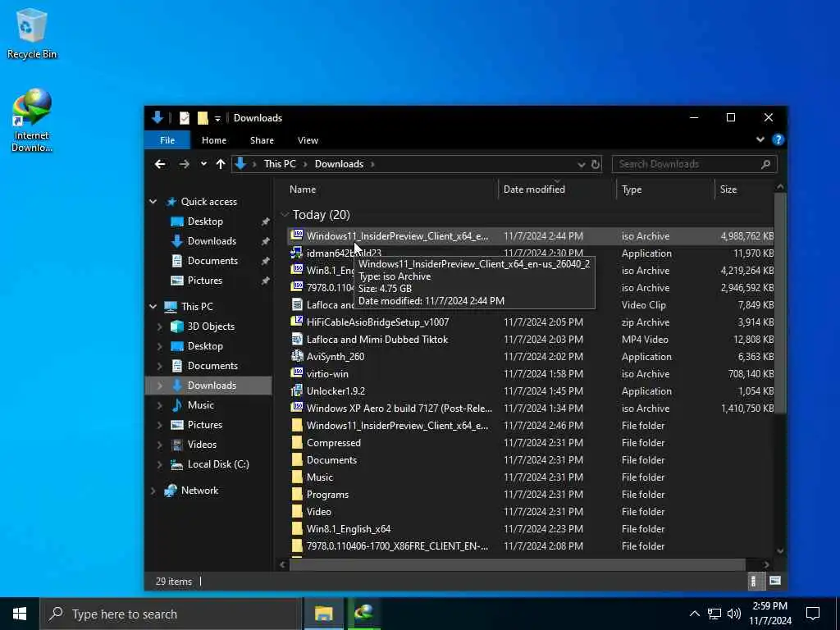Switch to the View ribbon tab
840x630 pixels.
point(308,140)
